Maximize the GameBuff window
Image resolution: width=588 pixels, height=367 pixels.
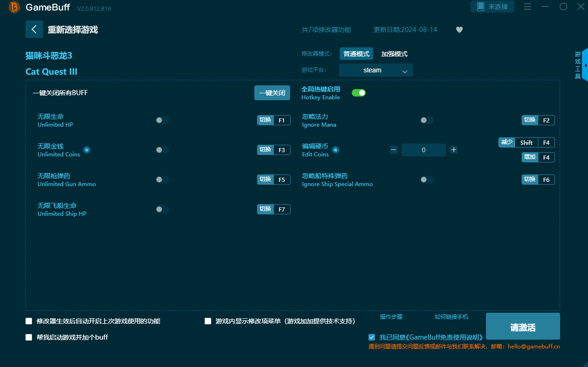click(563, 6)
